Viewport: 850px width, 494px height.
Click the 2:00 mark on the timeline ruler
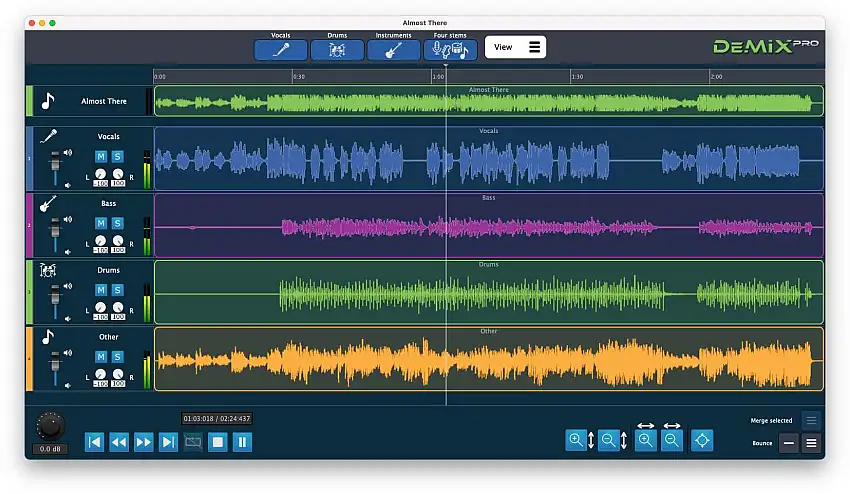coord(716,76)
